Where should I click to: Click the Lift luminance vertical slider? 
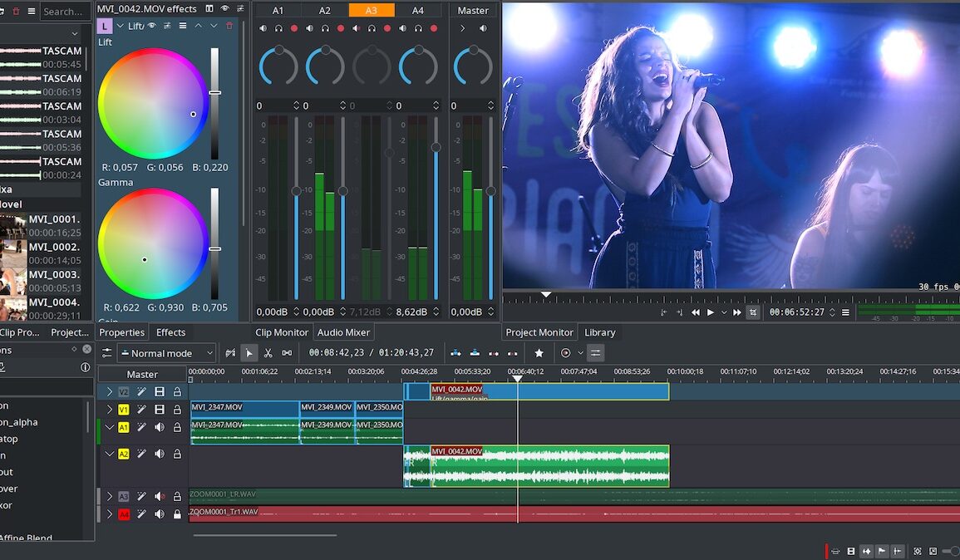click(214, 93)
